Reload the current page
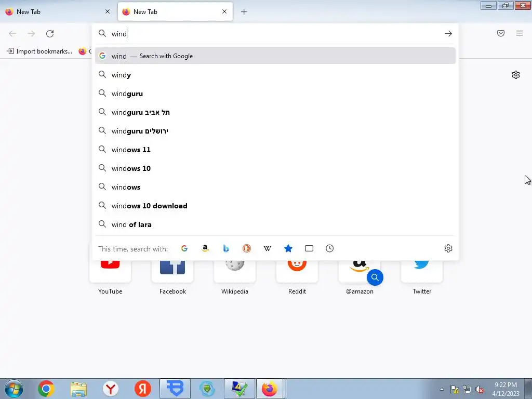This screenshot has width=532, height=399. tap(50, 34)
